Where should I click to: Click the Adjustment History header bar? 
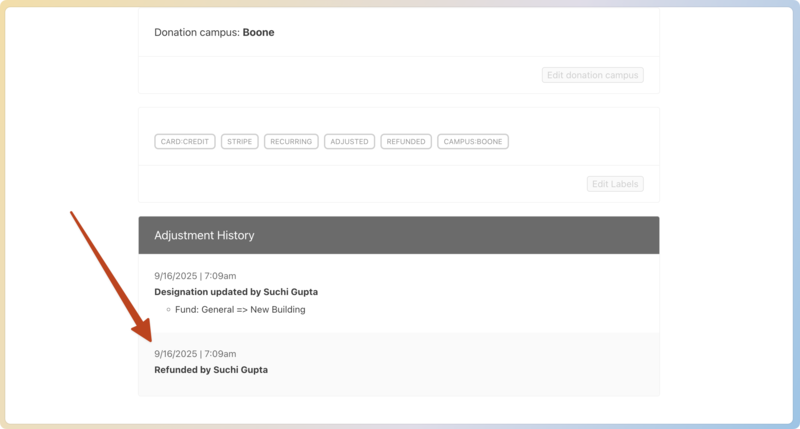[398, 235]
